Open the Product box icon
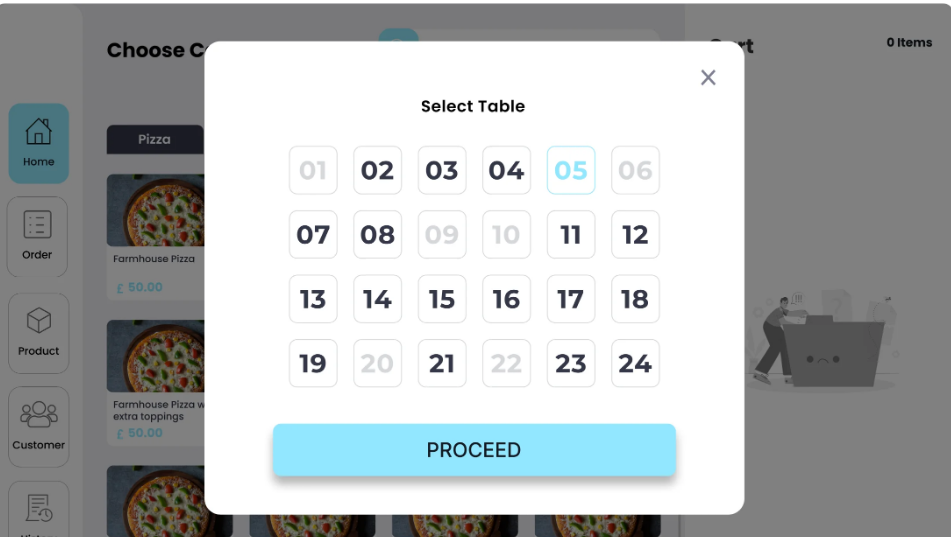This screenshot has height=537, width=951. [x=38, y=321]
